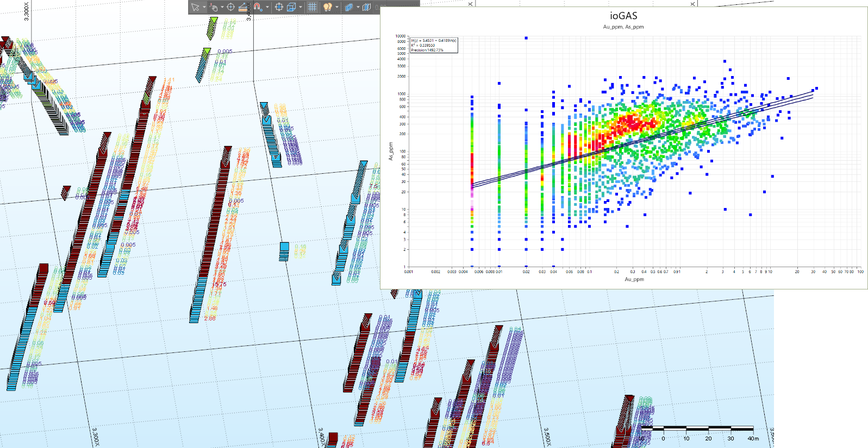Select the arrow pointer tool
Screen dimensions: 868x448
point(195,7)
